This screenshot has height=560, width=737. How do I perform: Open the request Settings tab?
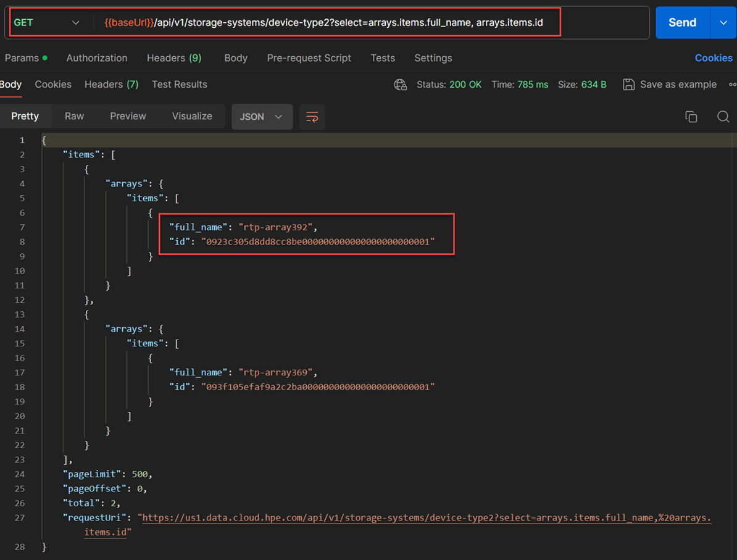coord(433,58)
